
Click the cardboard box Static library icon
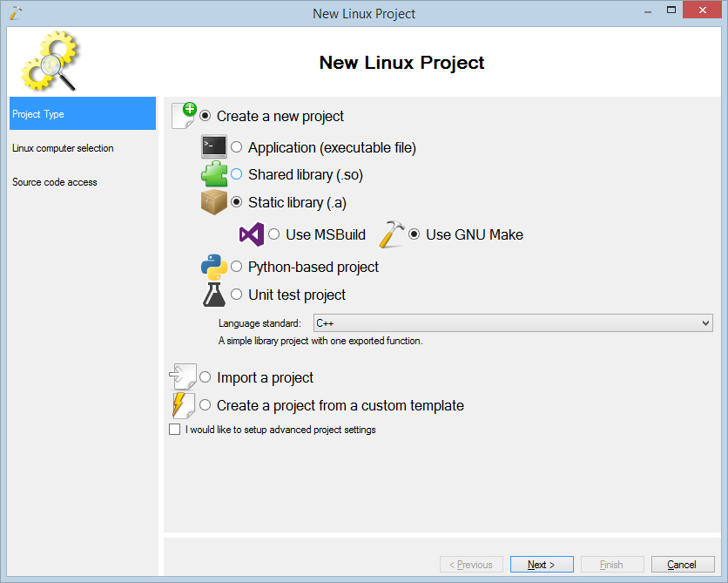click(214, 202)
